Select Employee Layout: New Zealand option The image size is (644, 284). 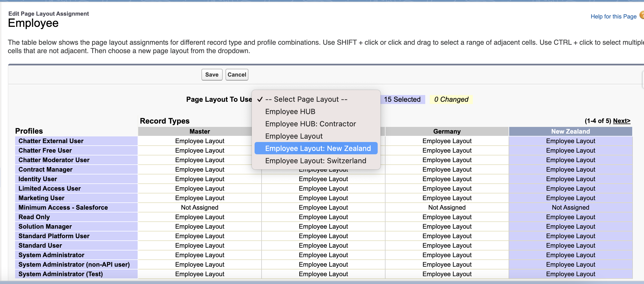(x=318, y=148)
